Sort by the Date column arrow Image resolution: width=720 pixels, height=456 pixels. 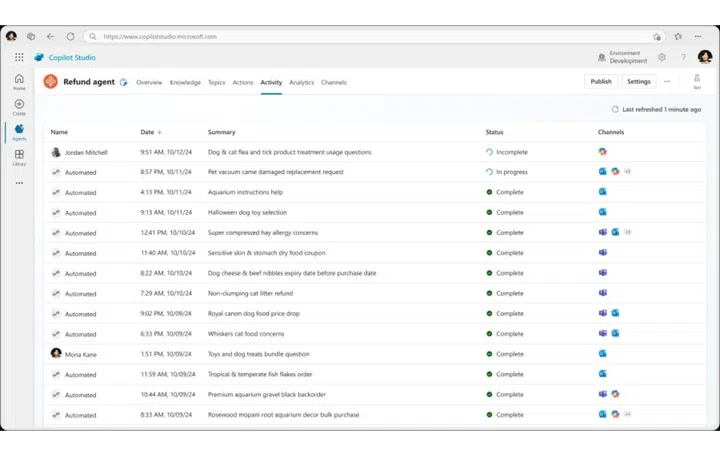pos(159,132)
